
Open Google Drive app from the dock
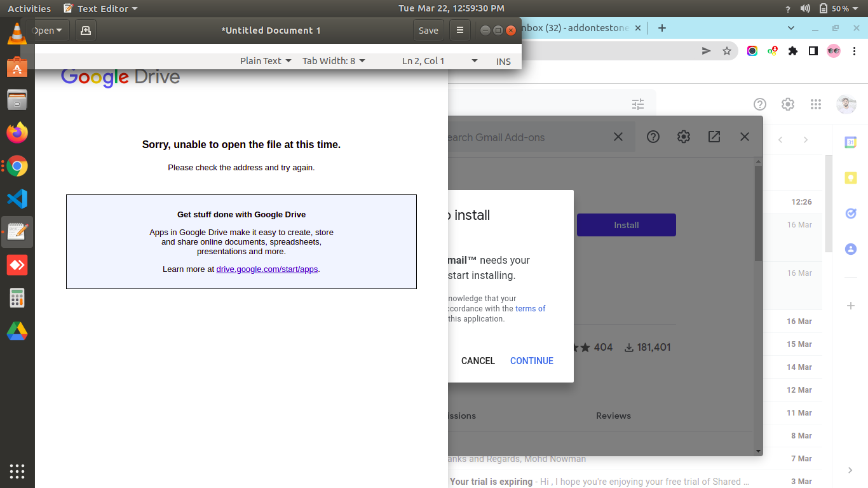pyautogui.click(x=17, y=331)
